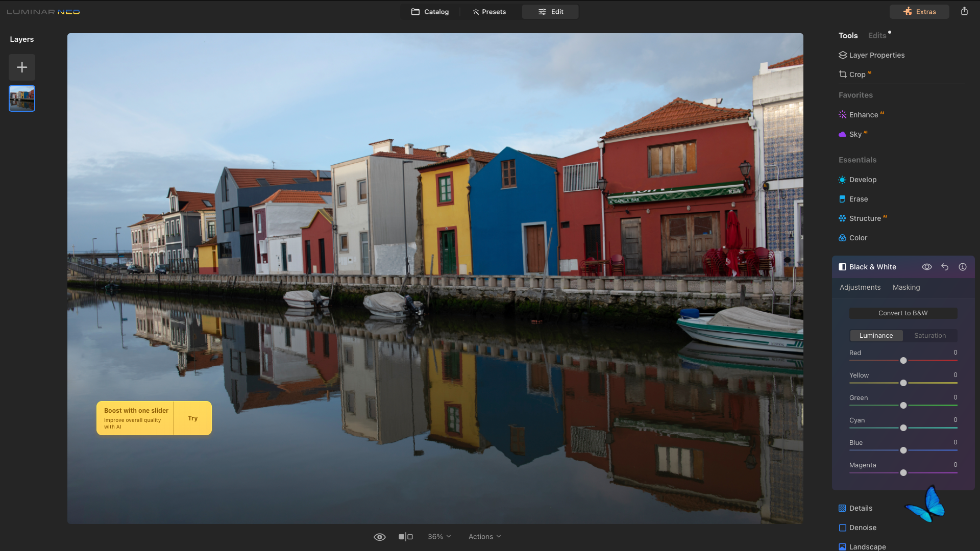
Task: Show Black & White tool info
Action: (963, 267)
